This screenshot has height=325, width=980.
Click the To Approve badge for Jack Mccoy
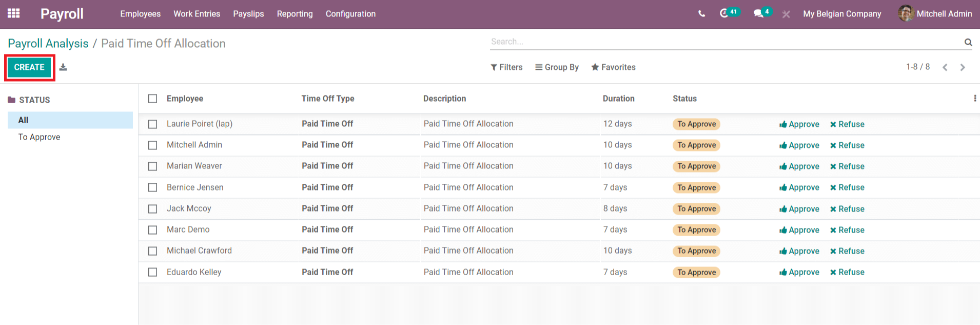pyautogui.click(x=696, y=209)
